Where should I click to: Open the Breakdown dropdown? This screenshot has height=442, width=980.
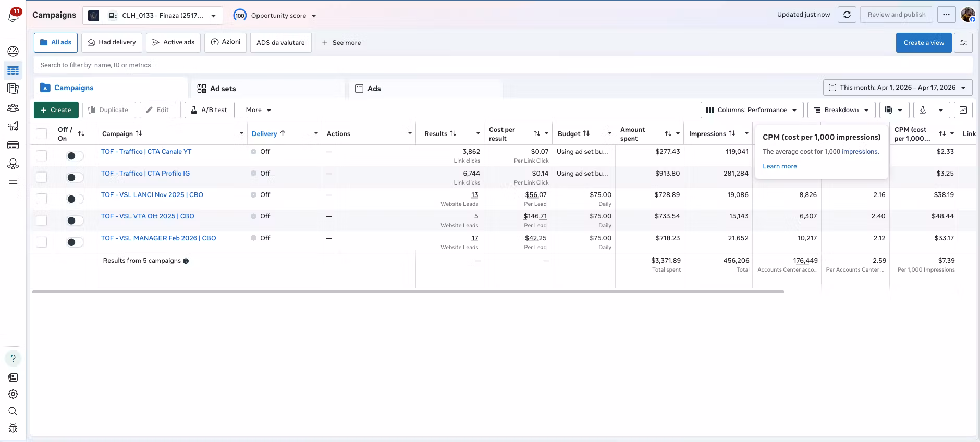pyautogui.click(x=841, y=110)
